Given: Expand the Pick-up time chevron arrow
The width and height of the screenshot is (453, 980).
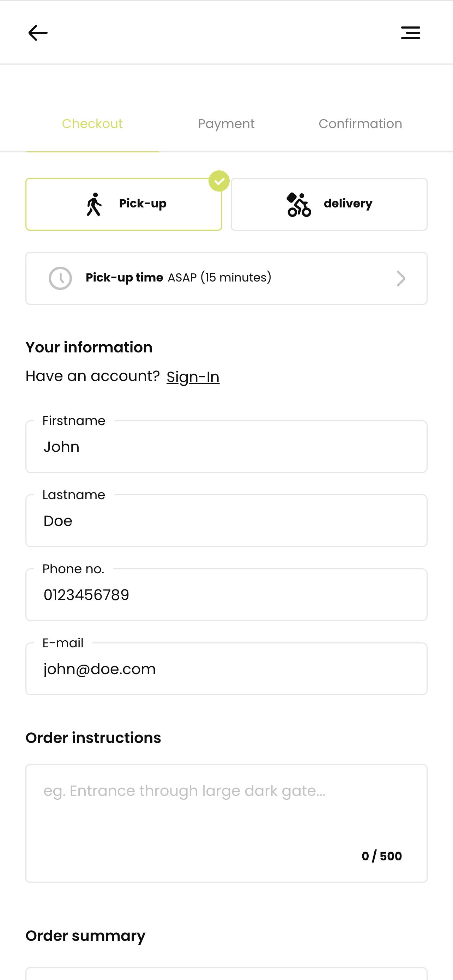Looking at the screenshot, I should pyautogui.click(x=401, y=278).
